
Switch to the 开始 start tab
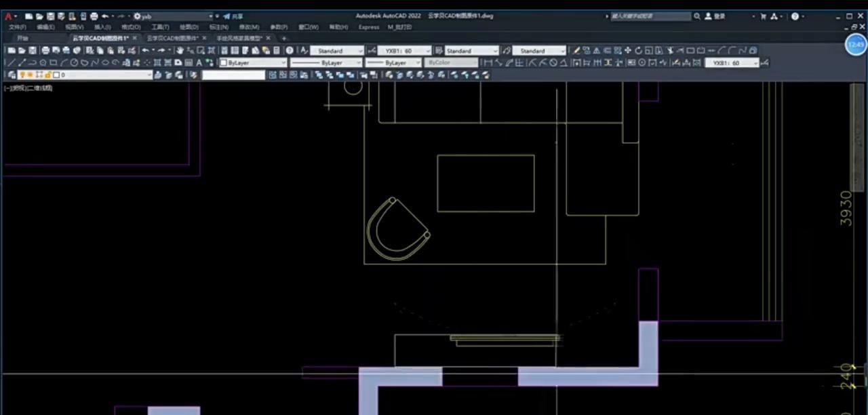[23, 39]
